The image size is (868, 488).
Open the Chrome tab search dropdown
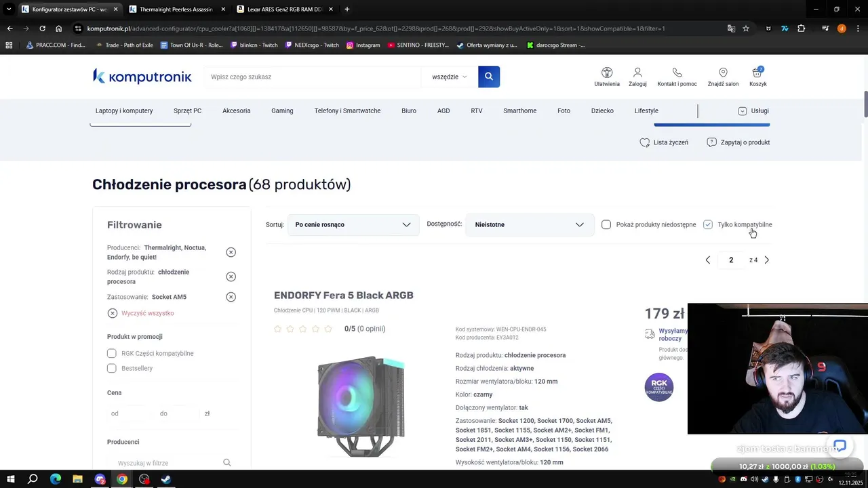(9, 9)
